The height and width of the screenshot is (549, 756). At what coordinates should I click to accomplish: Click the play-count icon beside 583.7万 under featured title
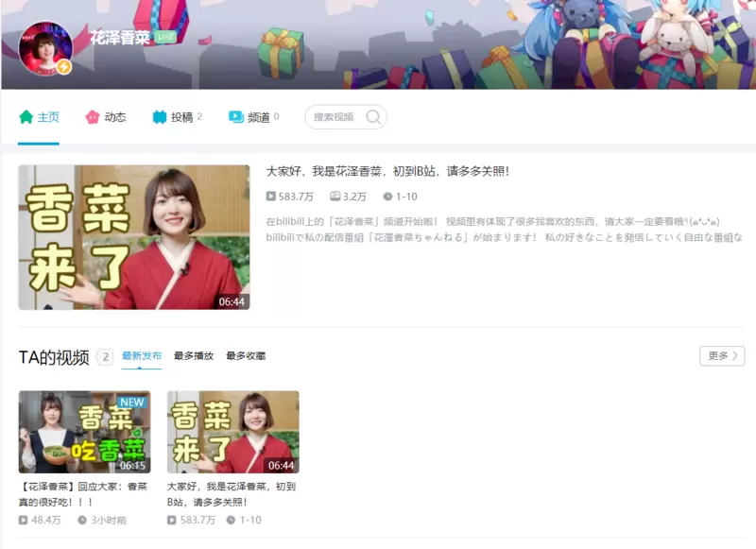pyautogui.click(x=271, y=197)
